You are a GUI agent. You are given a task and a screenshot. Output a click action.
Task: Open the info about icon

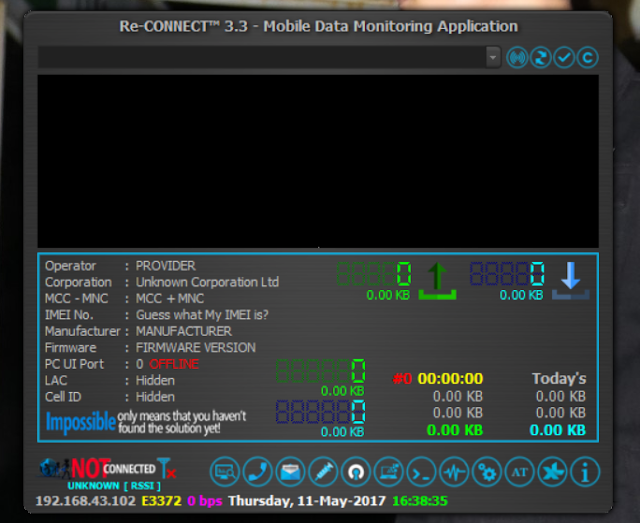click(585, 472)
